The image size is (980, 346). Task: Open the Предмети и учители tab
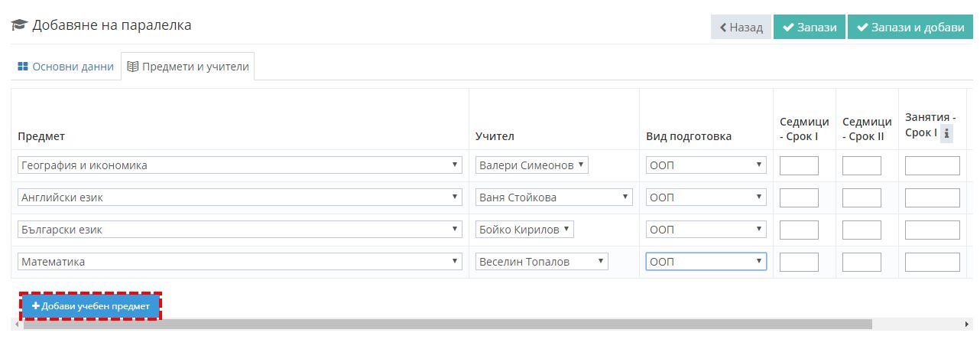pyautogui.click(x=188, y=67)
